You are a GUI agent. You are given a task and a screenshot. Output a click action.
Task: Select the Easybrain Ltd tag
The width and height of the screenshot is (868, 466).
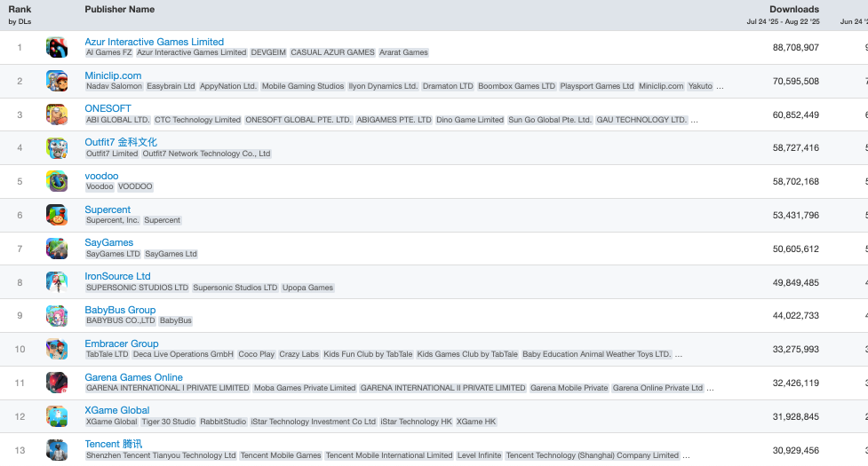coord(171,86)
